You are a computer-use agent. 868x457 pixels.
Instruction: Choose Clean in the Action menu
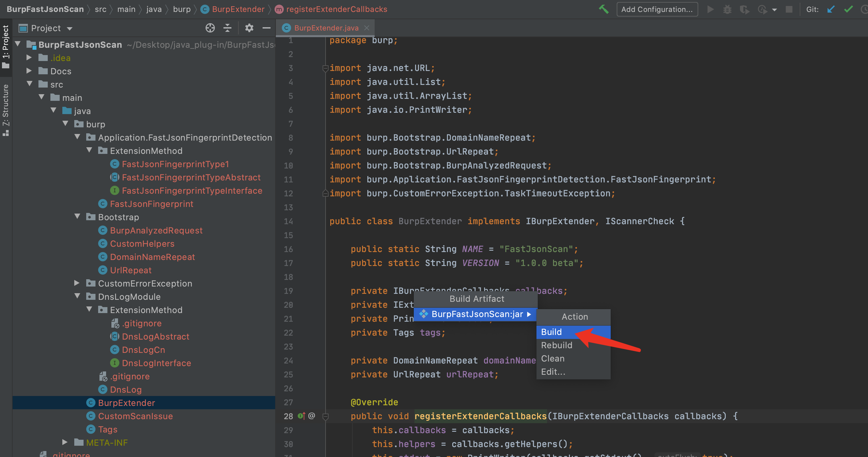(553, 358)
